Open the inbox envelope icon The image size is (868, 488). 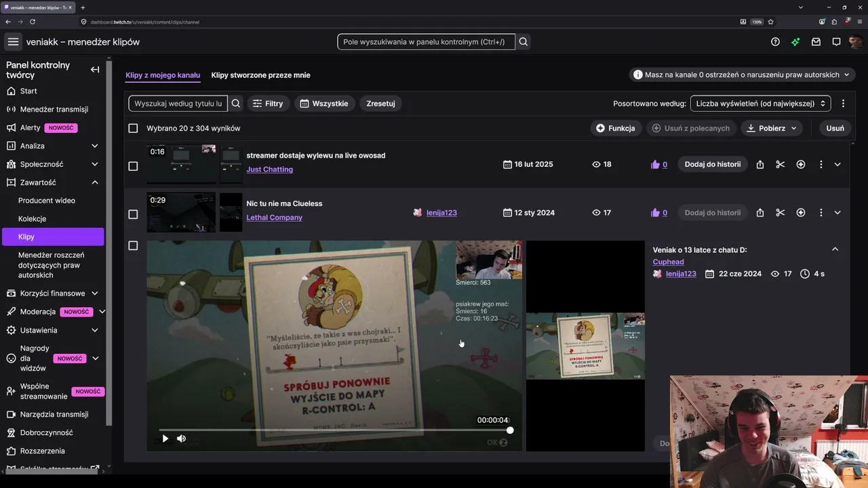pyautogui.click(x=816, y=42)
